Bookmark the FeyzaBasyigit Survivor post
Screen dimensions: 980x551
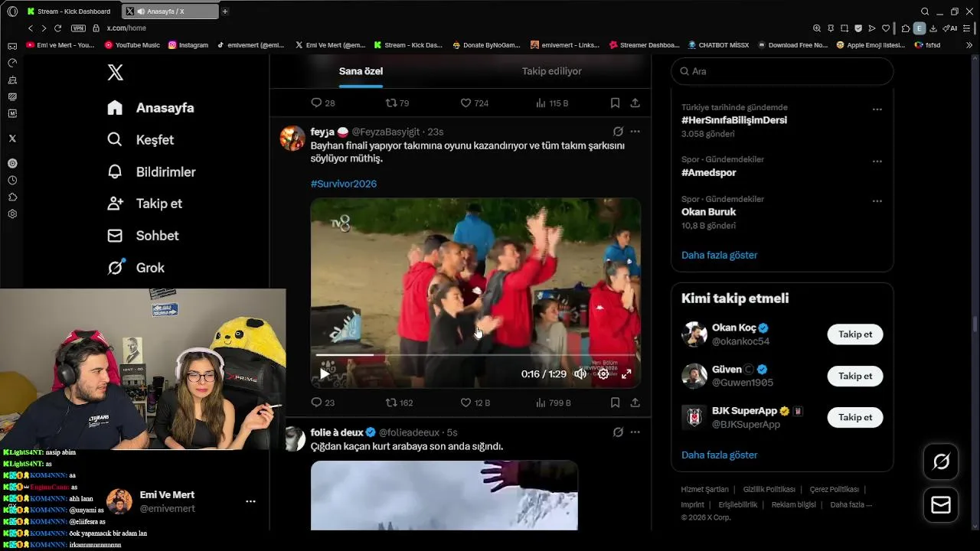[615, 403]
